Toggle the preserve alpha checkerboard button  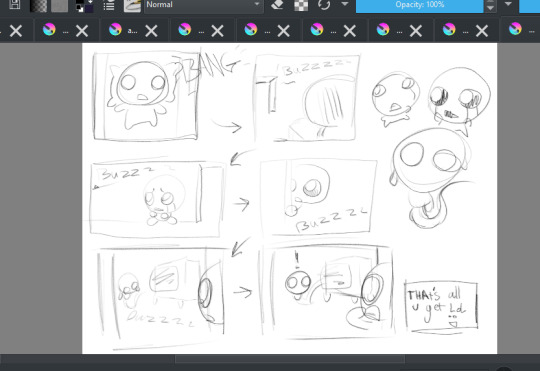click(301, 5)
